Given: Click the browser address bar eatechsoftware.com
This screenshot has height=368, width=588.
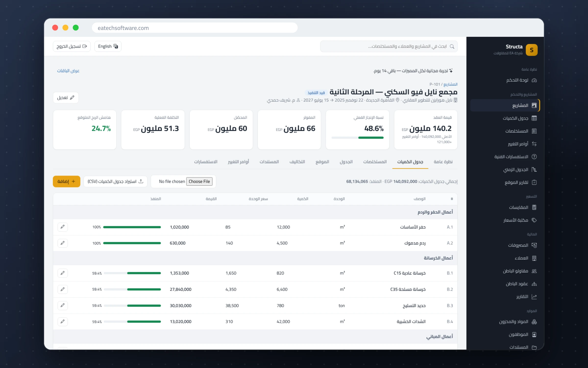Looking at the screenshot, I should tap(195, 28).
